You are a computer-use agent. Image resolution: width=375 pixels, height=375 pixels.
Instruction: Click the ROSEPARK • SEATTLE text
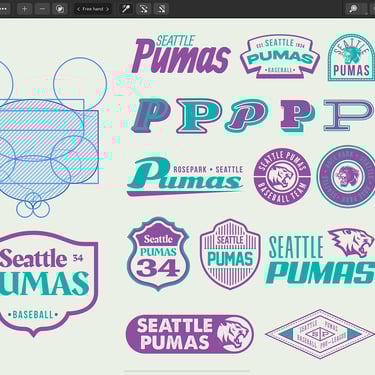click(208, 170)
